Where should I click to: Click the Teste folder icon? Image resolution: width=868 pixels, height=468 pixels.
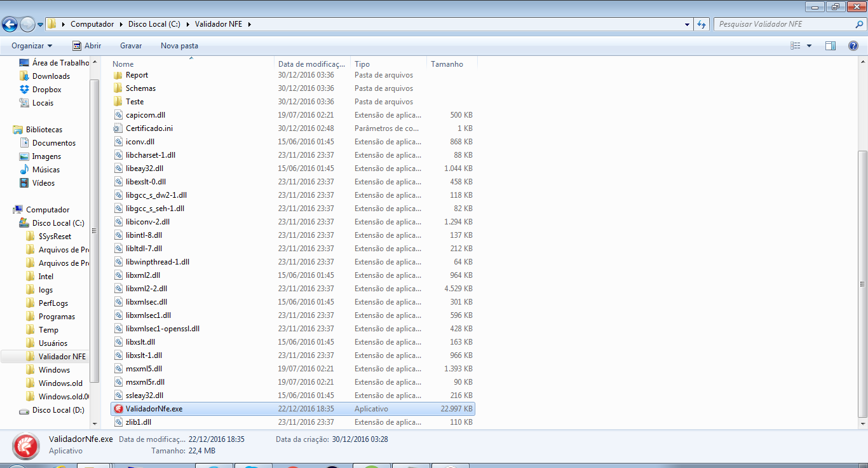tap(118, 102)
